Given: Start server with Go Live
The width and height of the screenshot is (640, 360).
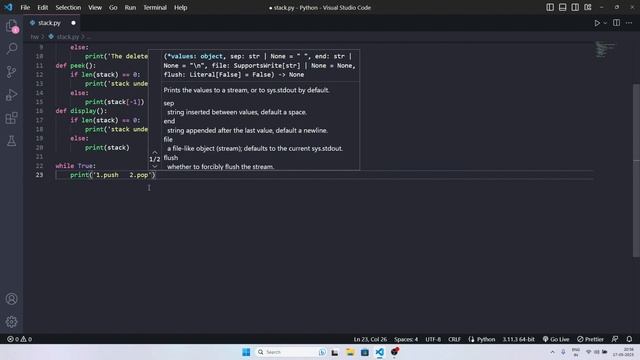Looking at the screenshot, I should point(556,339).
